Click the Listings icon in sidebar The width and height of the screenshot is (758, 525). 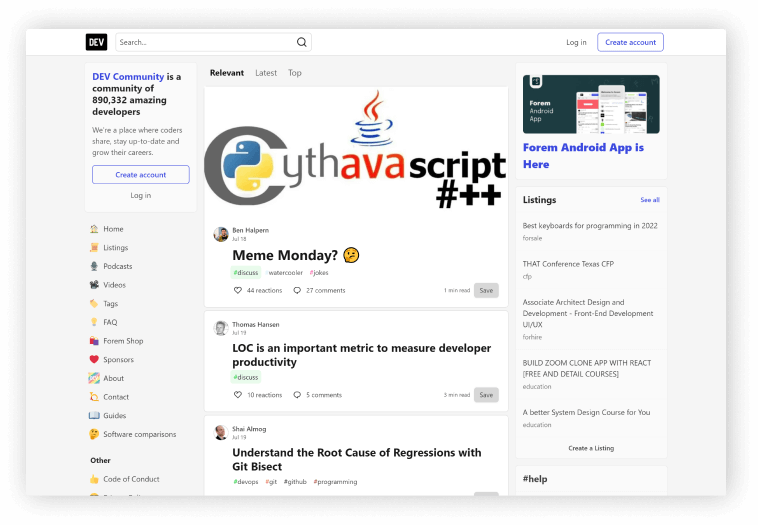click(94, 248)
